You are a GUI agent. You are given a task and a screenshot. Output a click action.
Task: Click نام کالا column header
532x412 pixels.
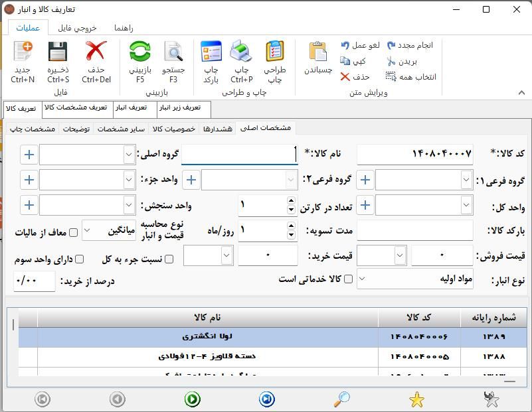(x=208, y=318)
